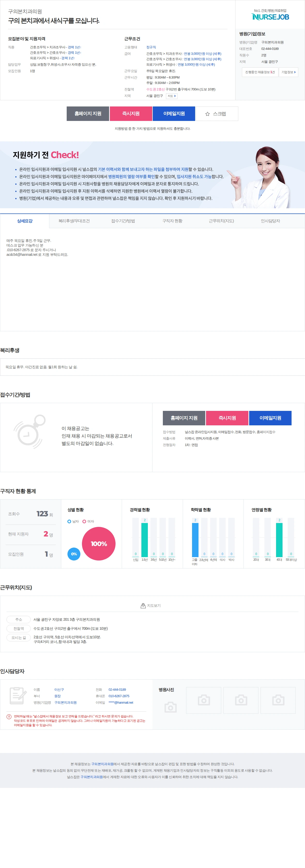Click the map pin icon beside 지도보기
Image resolution: width=305 pixels, height=868 pixels.
[x=143, y=605]
